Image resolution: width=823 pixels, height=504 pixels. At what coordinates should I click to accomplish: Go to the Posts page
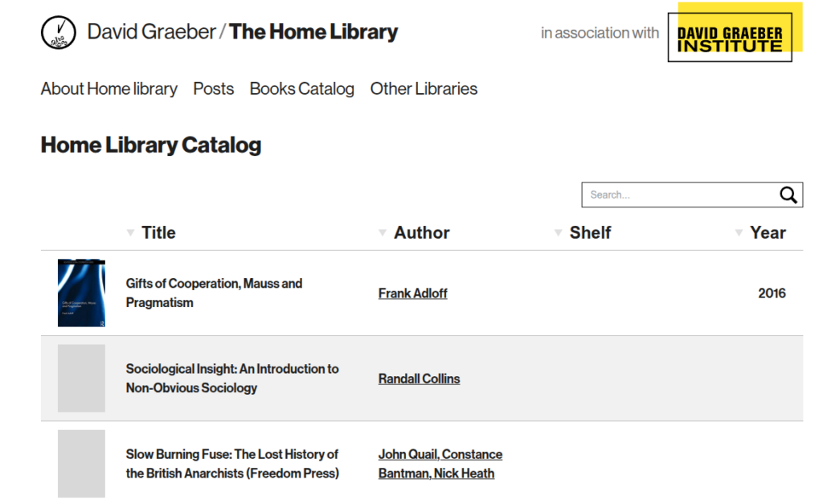click(213, 88)
